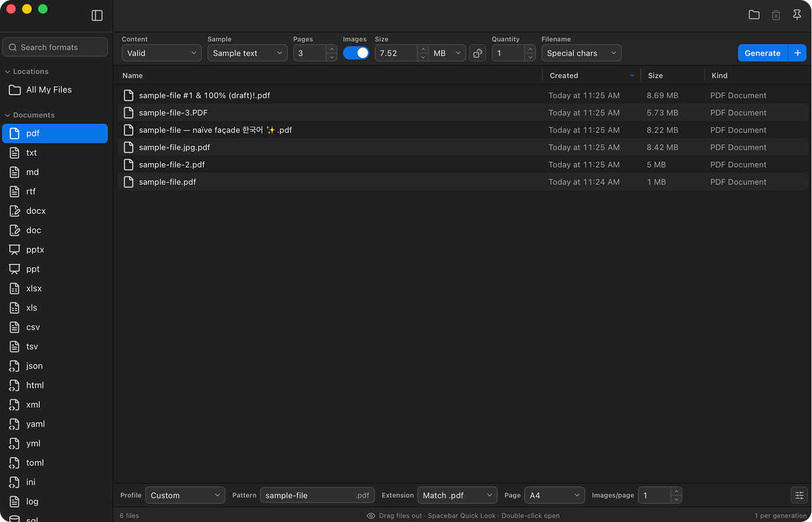This screenshot has width=812, height=522.
Task: Select the xls format in sidebar
Action: [55, 308]
